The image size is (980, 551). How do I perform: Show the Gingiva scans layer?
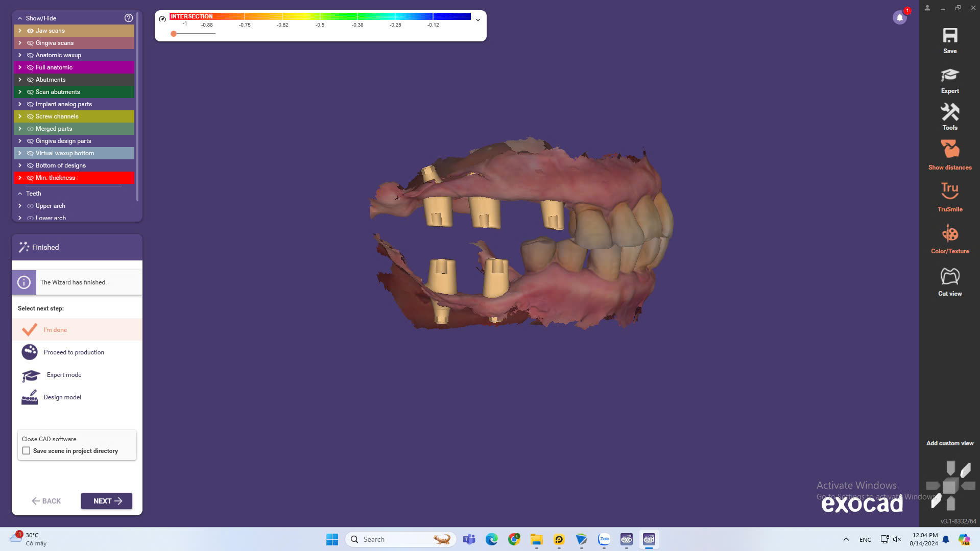[x=30, y=43]
